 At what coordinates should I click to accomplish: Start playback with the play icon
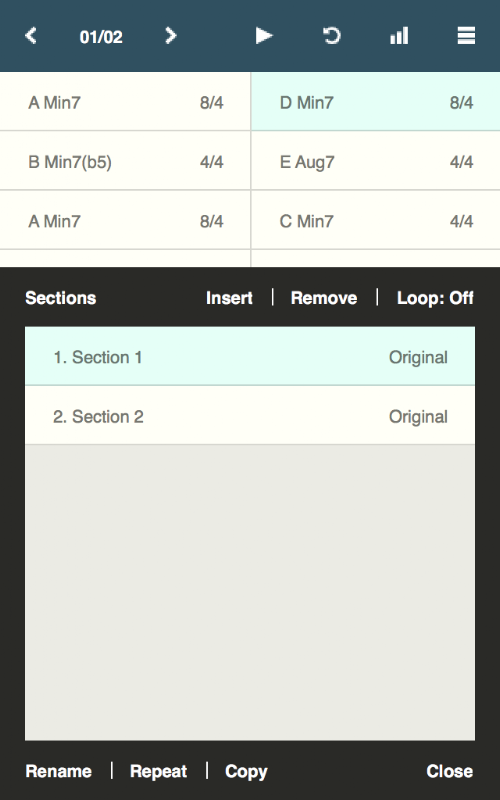coord(264,36)
